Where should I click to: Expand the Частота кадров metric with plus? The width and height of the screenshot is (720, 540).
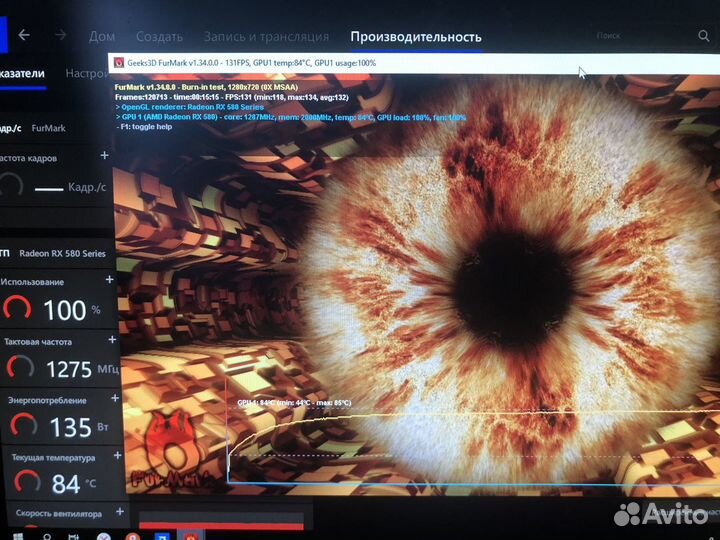click(x=104, y=156)
